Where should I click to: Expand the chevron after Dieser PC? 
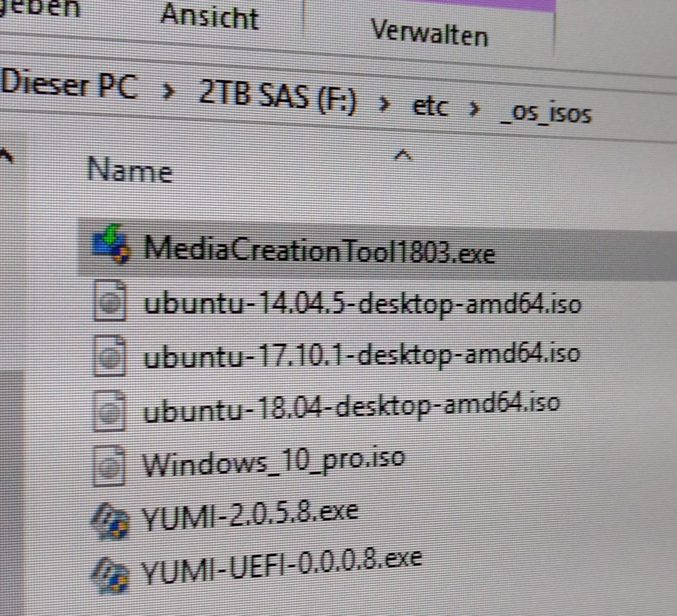click(x=169, y=92)
